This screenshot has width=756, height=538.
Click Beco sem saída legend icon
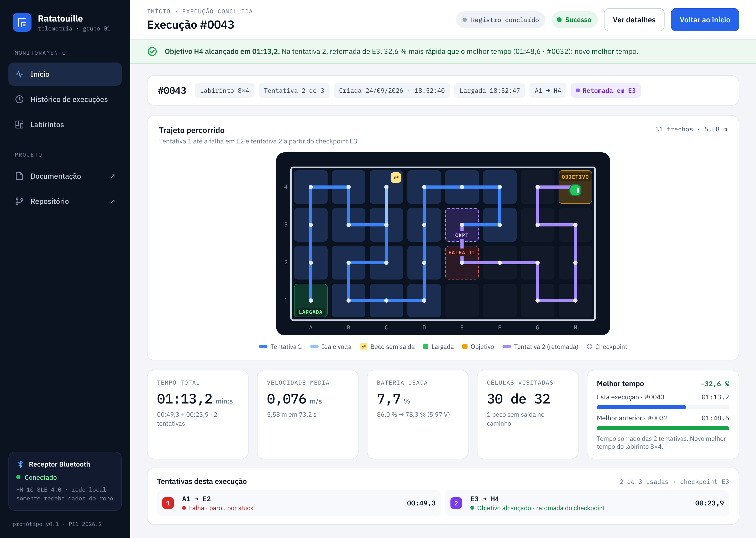(364, 346)
